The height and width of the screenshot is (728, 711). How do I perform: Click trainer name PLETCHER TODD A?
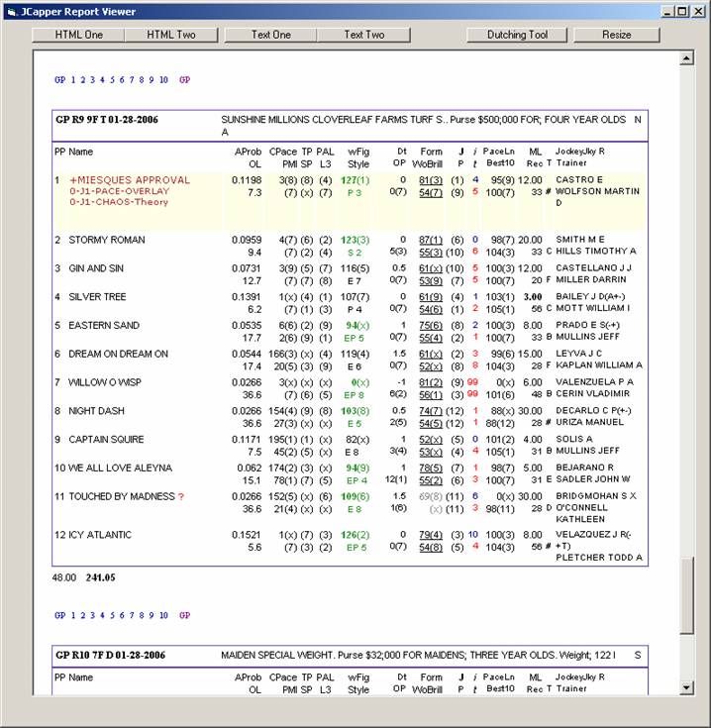(x=599, y=558)
